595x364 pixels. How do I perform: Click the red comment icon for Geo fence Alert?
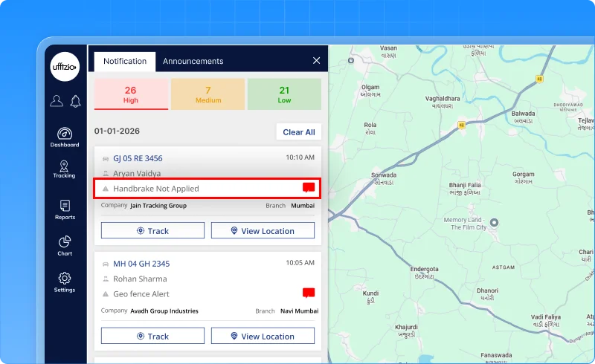click(309, 293)
